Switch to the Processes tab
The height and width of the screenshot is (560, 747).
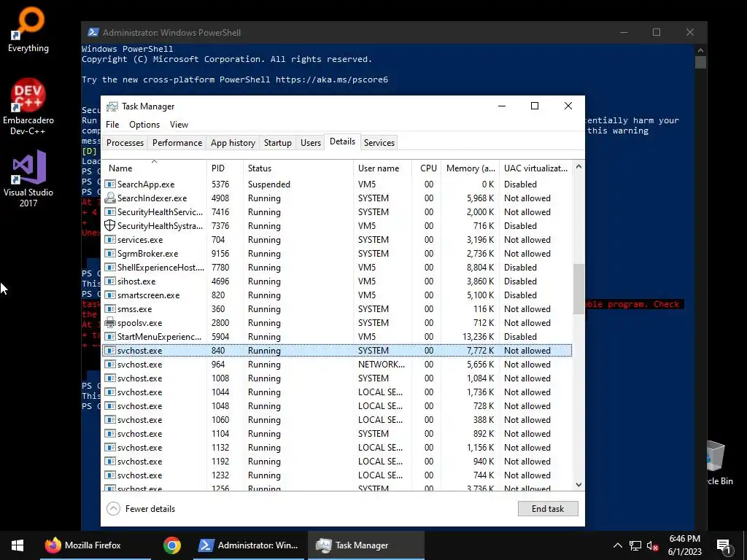pyautogui.click(x=125, y=143)
